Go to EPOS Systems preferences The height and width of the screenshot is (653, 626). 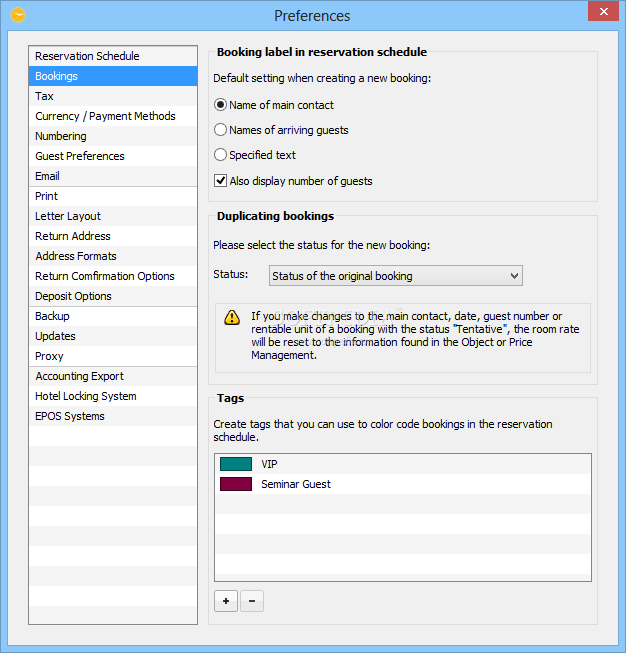pyautogui.click(x=113, y=416)
